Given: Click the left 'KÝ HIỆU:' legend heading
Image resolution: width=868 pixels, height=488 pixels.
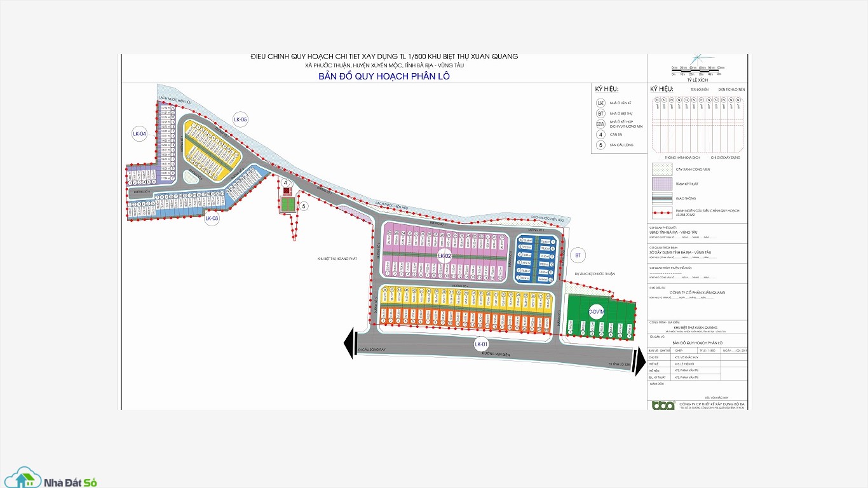Looking at the screenshot, I should point(607,89).
